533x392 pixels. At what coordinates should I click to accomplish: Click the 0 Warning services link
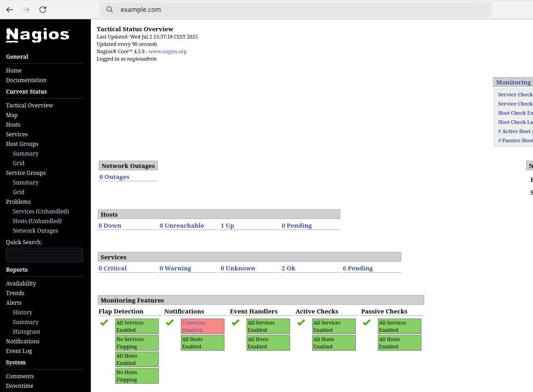pos(175,268)
